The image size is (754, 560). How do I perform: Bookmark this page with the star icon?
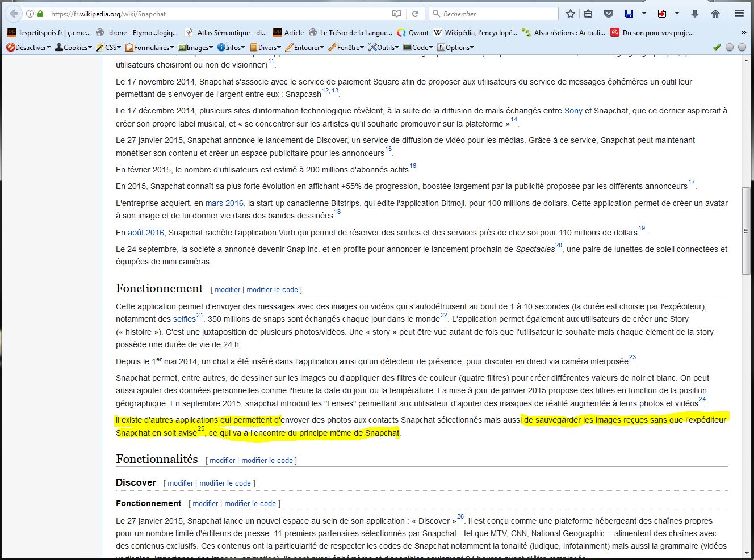coord(571,14)
